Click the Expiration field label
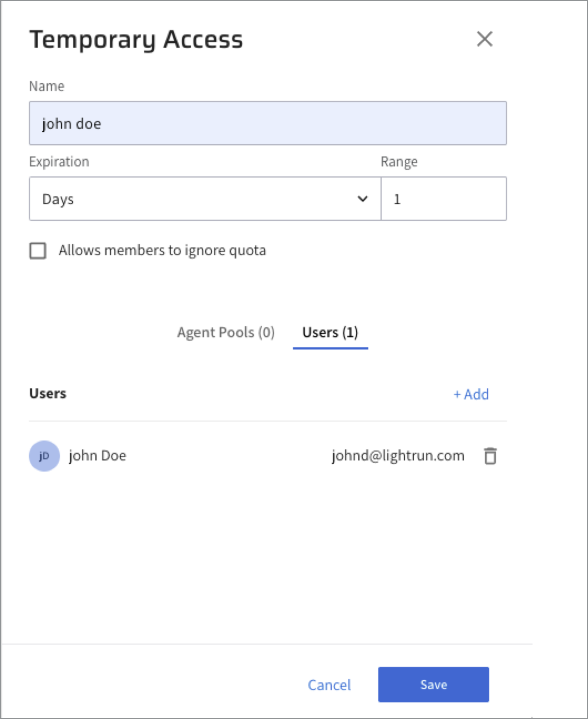Viewport: 588px width, 719px height. click(59, 162)
